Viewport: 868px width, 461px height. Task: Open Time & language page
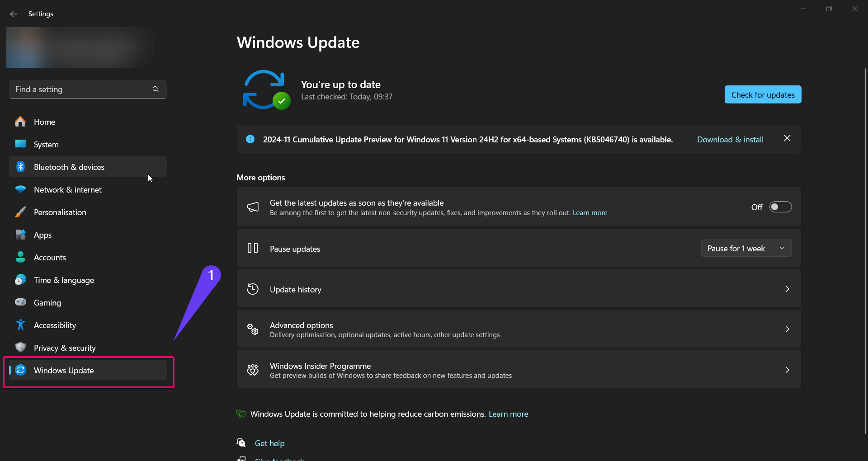point(88,280)
